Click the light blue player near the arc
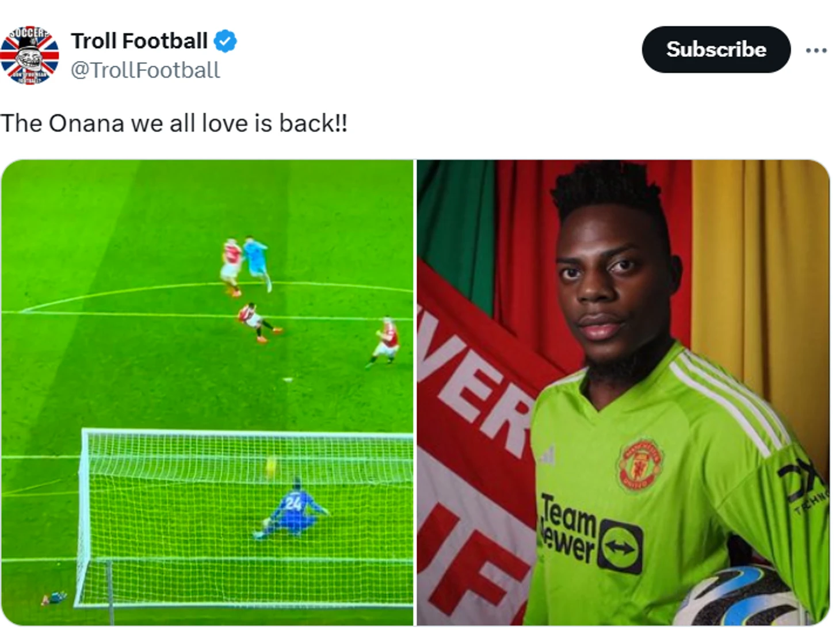The height and width of the screenshot is (630, 840). [x=256, y=262]
